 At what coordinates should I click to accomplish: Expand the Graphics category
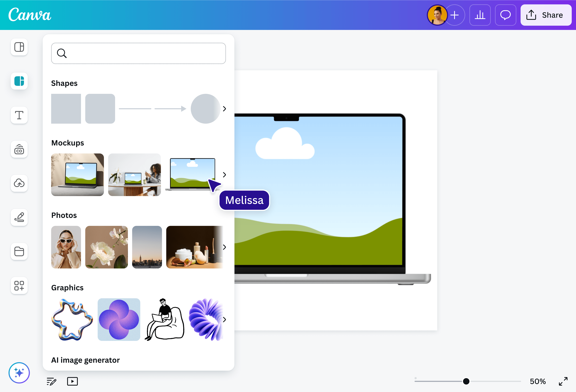coord(225,320)
